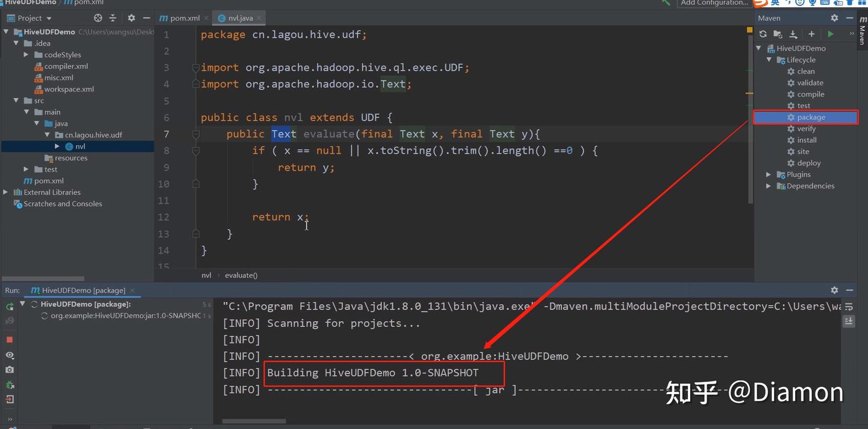Viewport: 868px width, 429px height.
Task: Toggle soft-wrap in Run console
Action: pos(849,306)
